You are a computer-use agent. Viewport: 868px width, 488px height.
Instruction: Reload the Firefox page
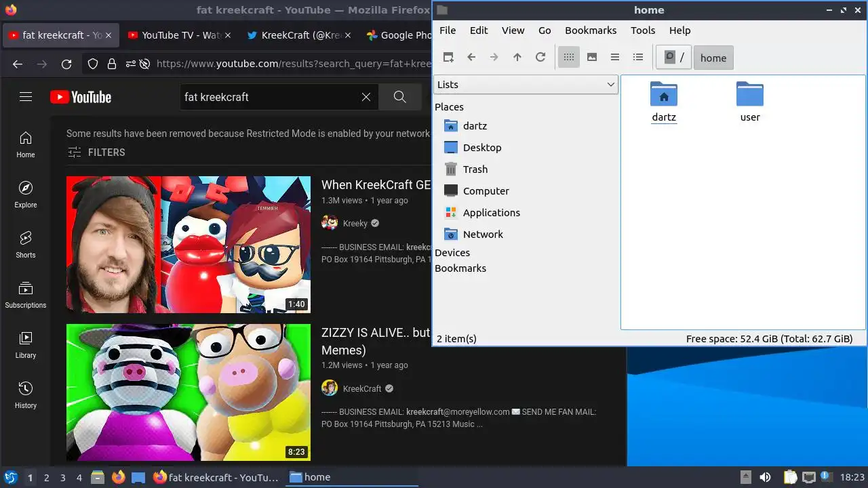point(66,64)
